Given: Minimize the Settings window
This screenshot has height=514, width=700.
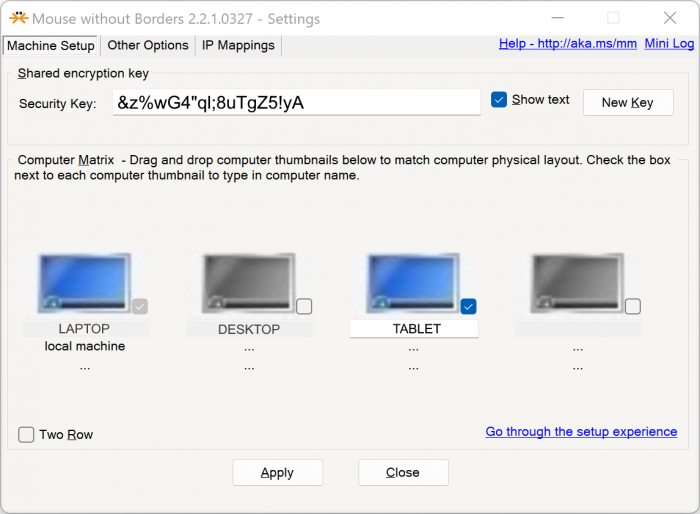Looking at the screenshot, I should click(x=558, y=18).
